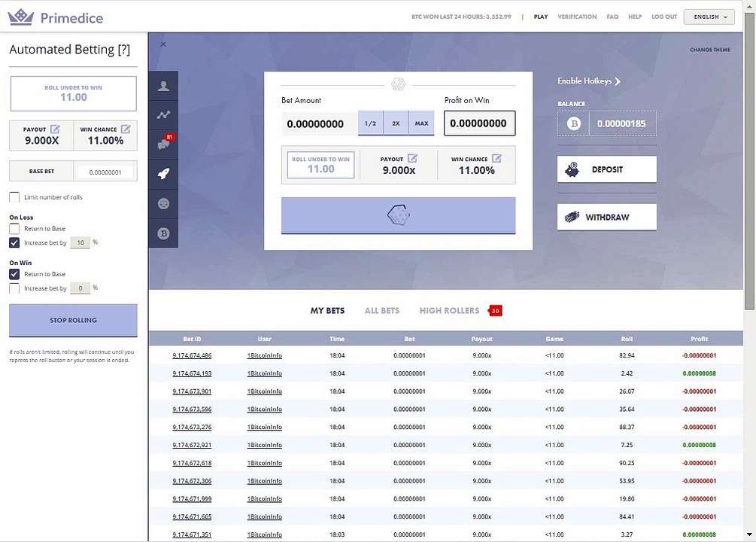Click the WITHDRAW button

(606, 218)
